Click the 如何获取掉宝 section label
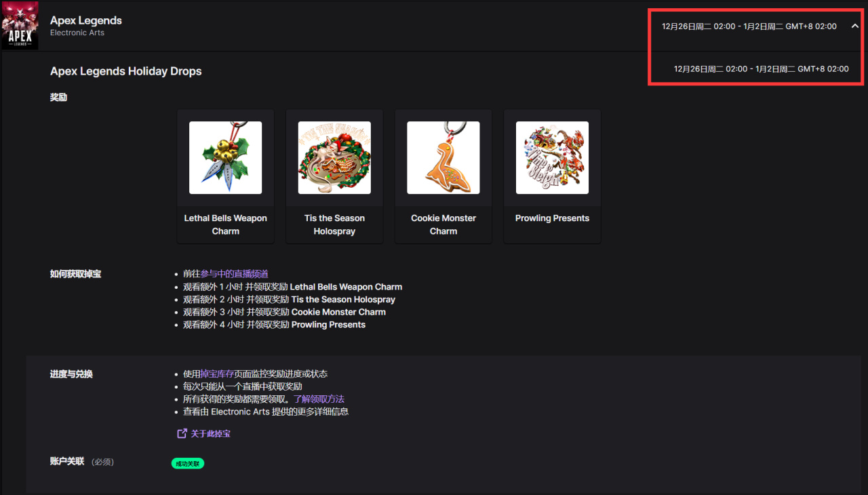 75,274
